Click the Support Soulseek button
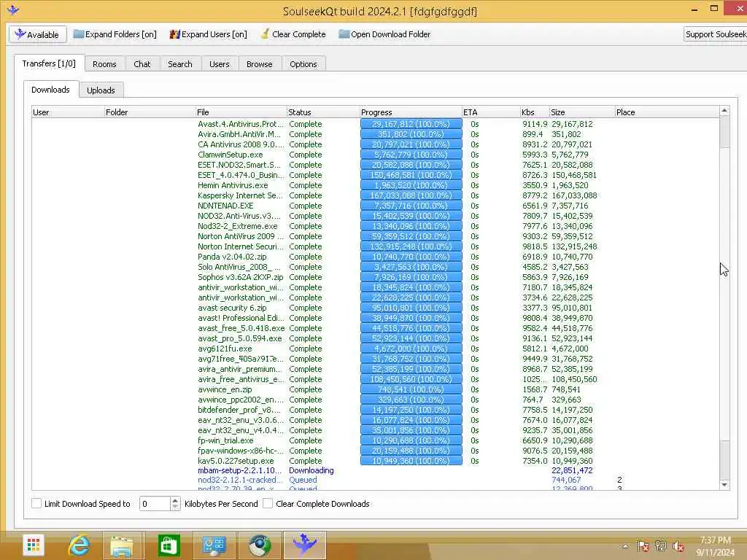This screenshot has width=747, height=560. pos(715,34)
